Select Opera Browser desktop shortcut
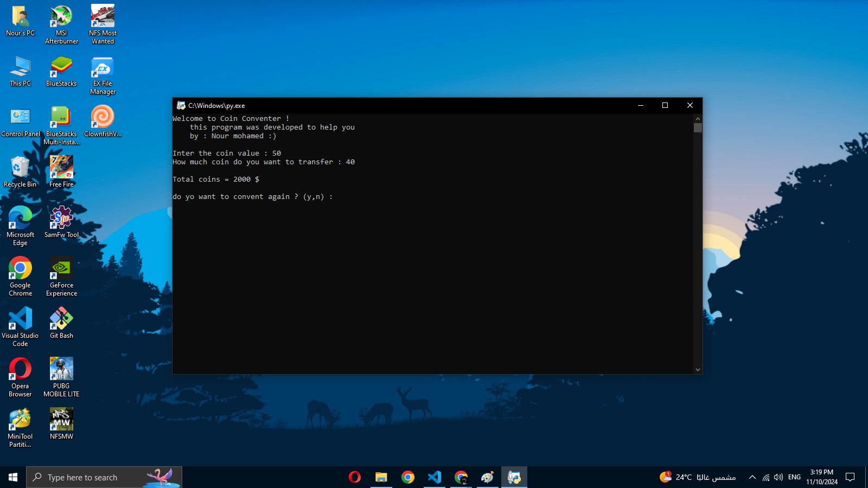 pos(20,378)
